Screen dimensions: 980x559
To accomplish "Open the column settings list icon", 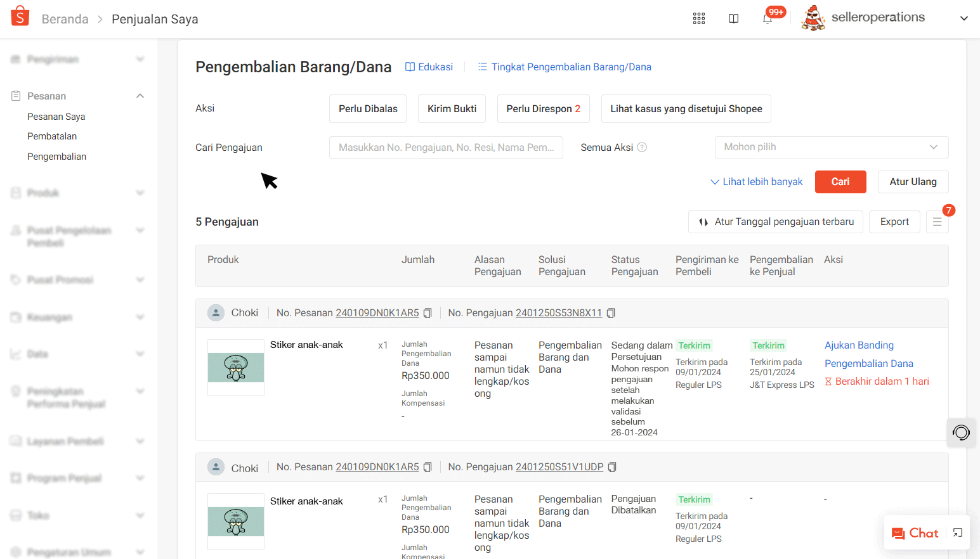I will pyautogui.click(x=937, y=222).
